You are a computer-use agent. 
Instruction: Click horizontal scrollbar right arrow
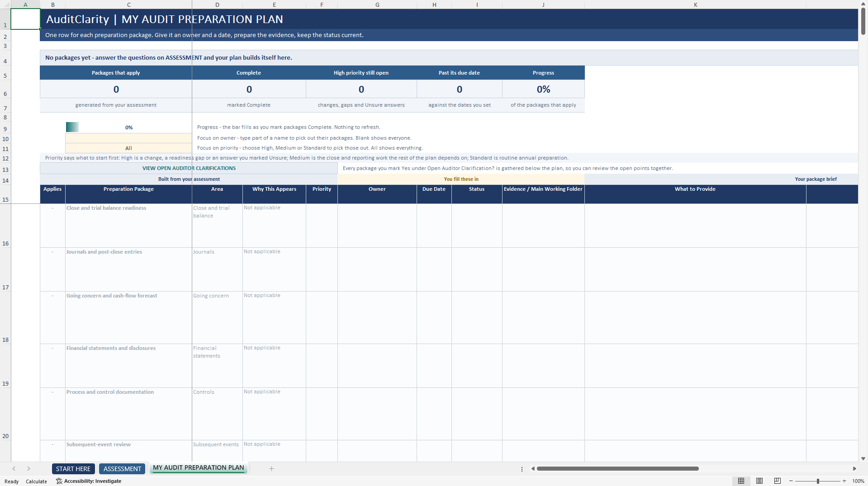[x=854, y=469]
